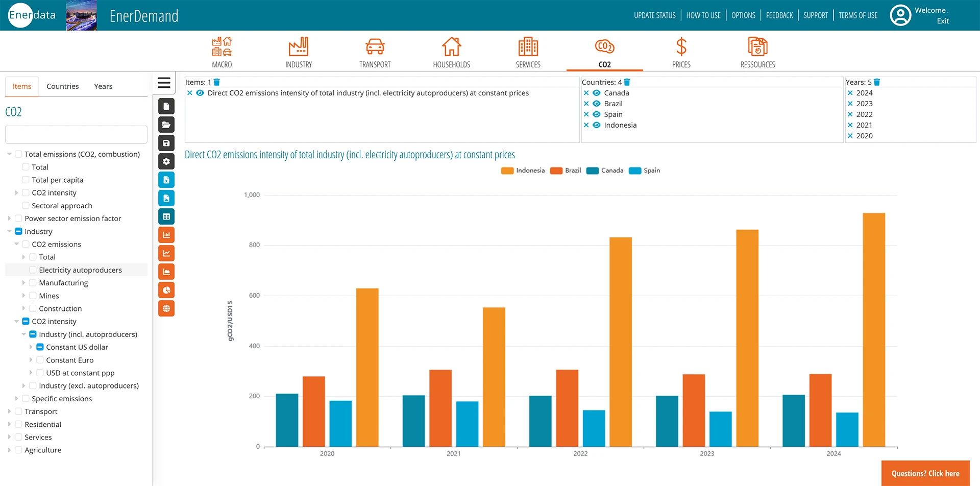
Task: Select the line chart icon
Action: click(x=166, y=253)
